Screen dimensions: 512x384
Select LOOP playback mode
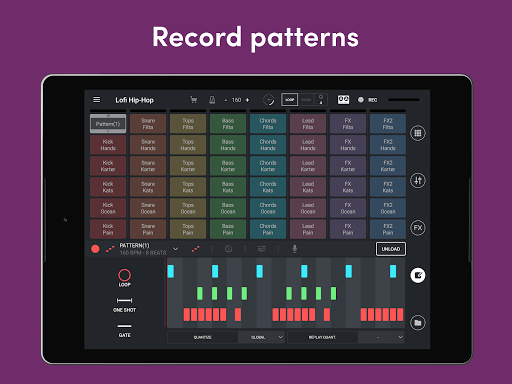click(x=124, y=278)
